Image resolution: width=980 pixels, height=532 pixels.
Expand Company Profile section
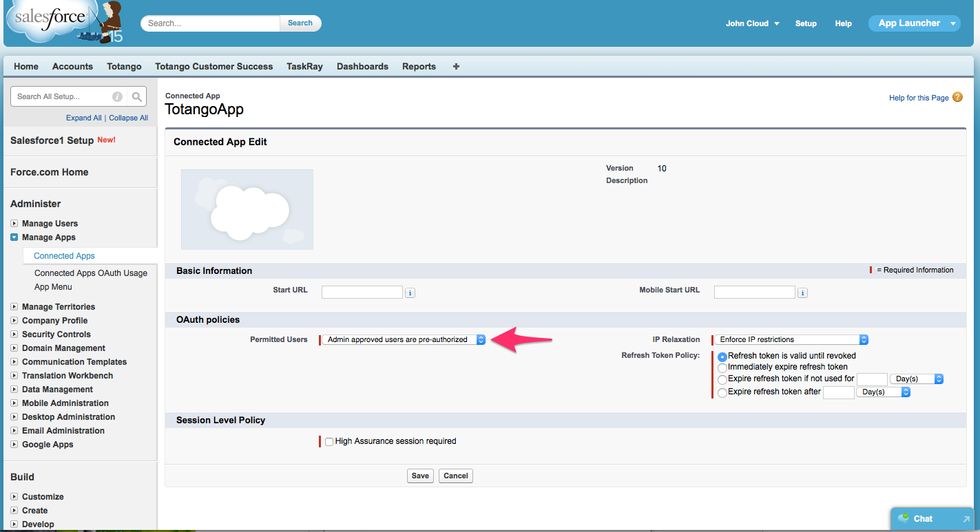[14, 321]
